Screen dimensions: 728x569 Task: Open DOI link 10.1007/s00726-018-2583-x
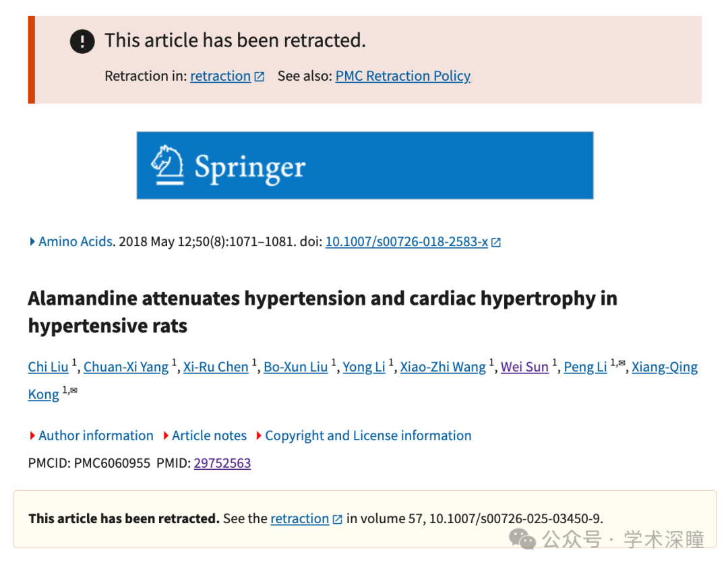click(406, 241)
